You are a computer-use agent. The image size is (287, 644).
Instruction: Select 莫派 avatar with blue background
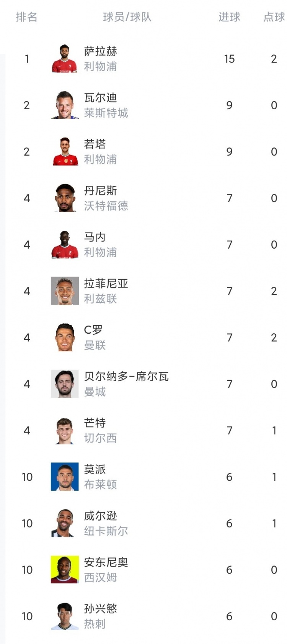tap(65, 477)
